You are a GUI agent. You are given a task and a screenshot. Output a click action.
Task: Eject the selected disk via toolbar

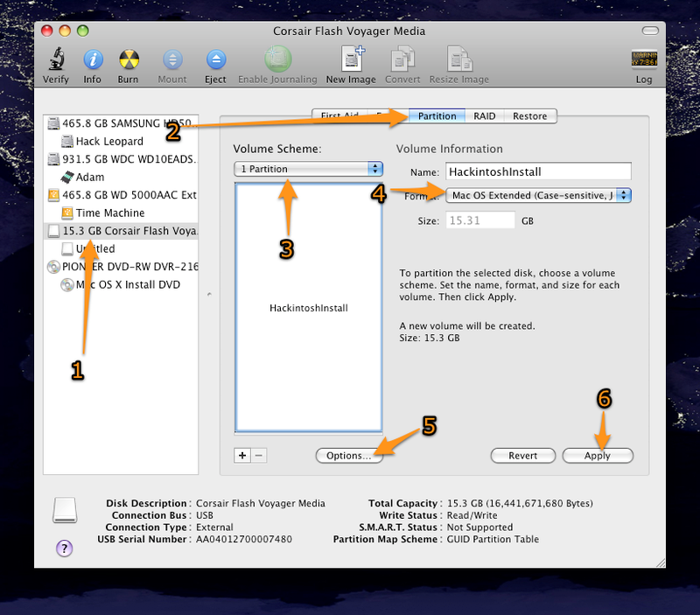pos(216,59)
